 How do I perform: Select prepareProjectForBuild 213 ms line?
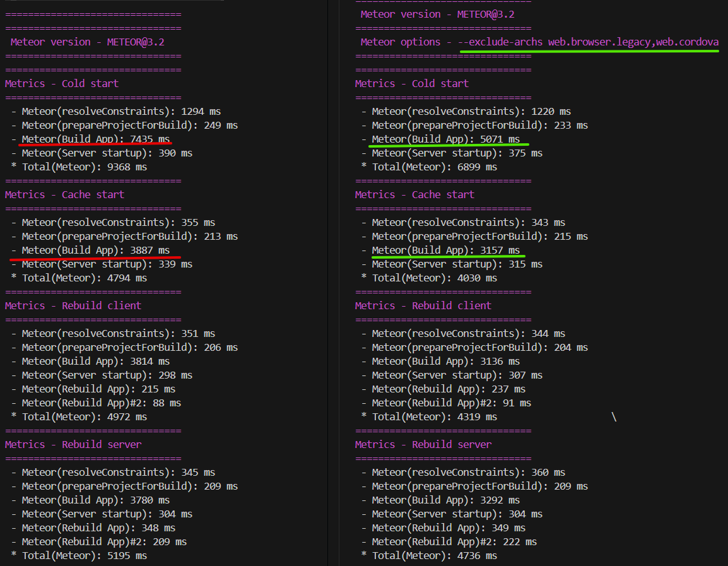point(124,237)
